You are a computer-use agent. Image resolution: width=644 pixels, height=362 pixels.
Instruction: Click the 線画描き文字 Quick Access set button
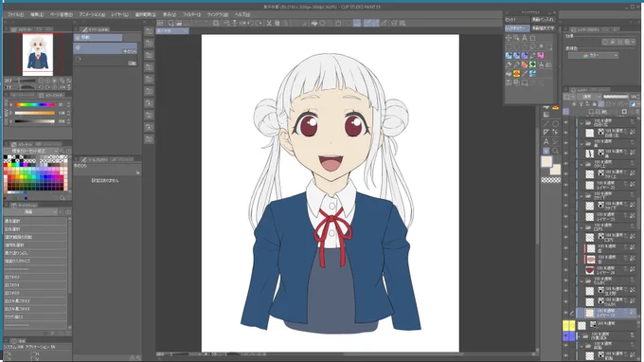[543, 28]
